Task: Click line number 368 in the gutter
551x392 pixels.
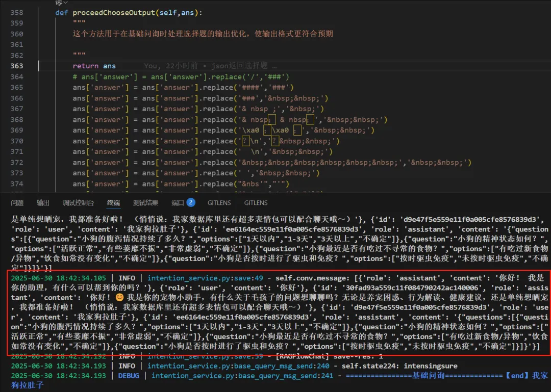Action: [x=16, y=119]
